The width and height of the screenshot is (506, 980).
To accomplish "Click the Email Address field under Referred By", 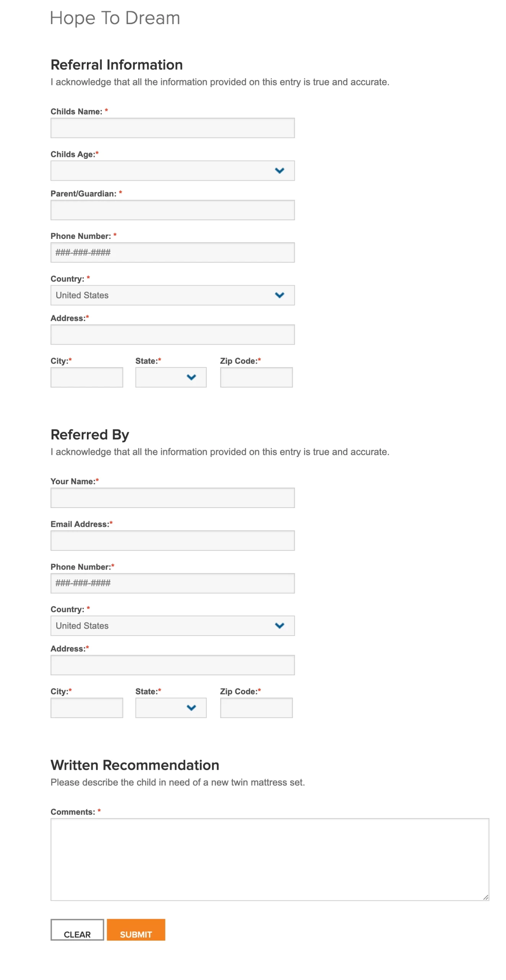I will [x=172, y=540].
